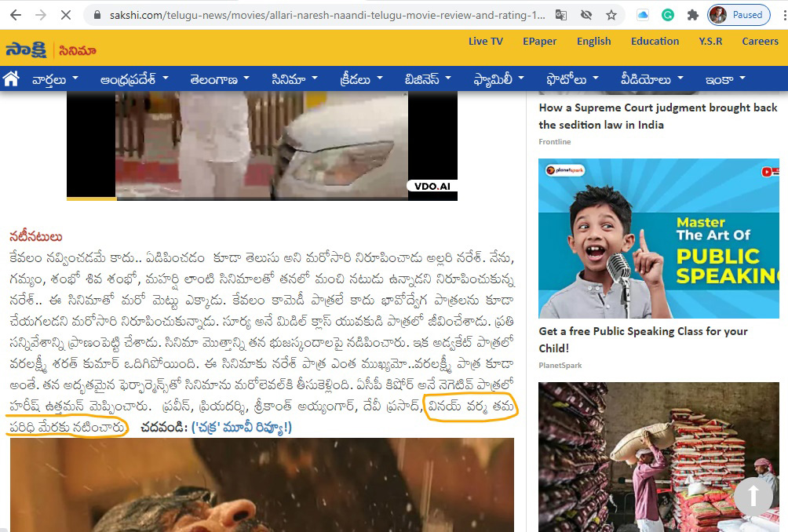
Task: Open the browser extensions puzzle icon
Action: 692,15
